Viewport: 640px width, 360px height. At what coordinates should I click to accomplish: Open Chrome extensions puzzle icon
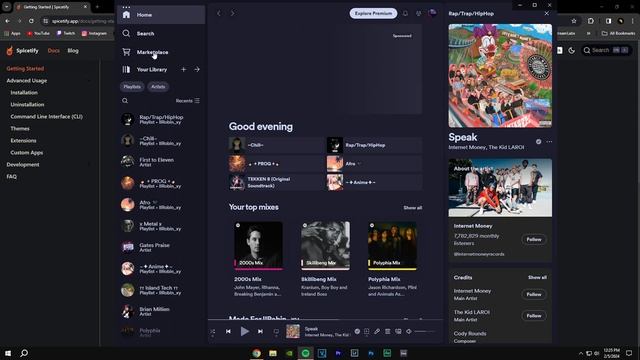click(591, 21)
